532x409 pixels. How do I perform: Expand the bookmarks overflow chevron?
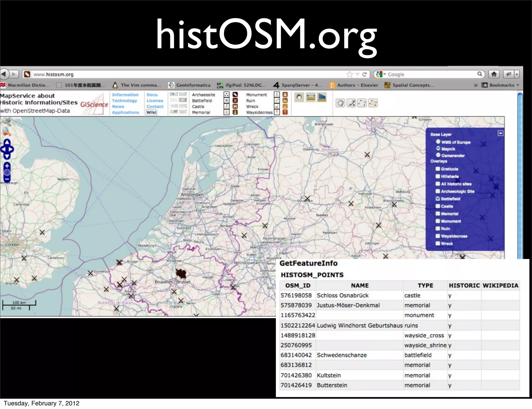point(476,85)
